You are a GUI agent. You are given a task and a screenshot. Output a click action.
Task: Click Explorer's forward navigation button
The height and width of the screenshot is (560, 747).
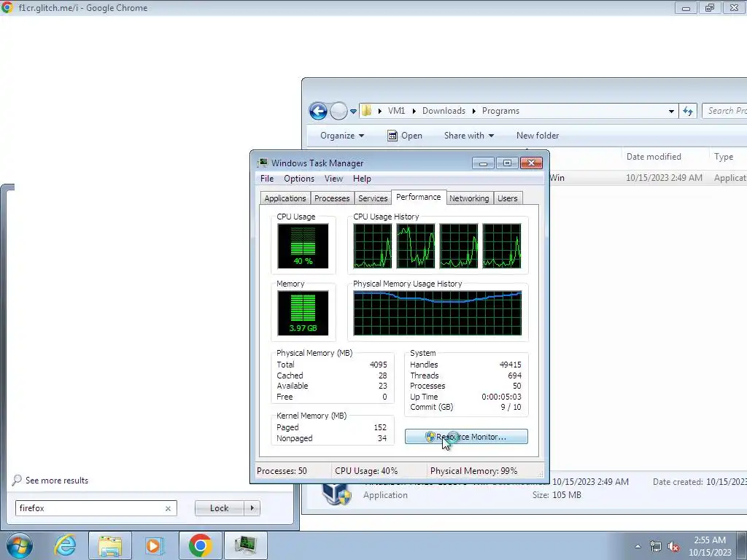pyautogui.click(x=338, y=112)
